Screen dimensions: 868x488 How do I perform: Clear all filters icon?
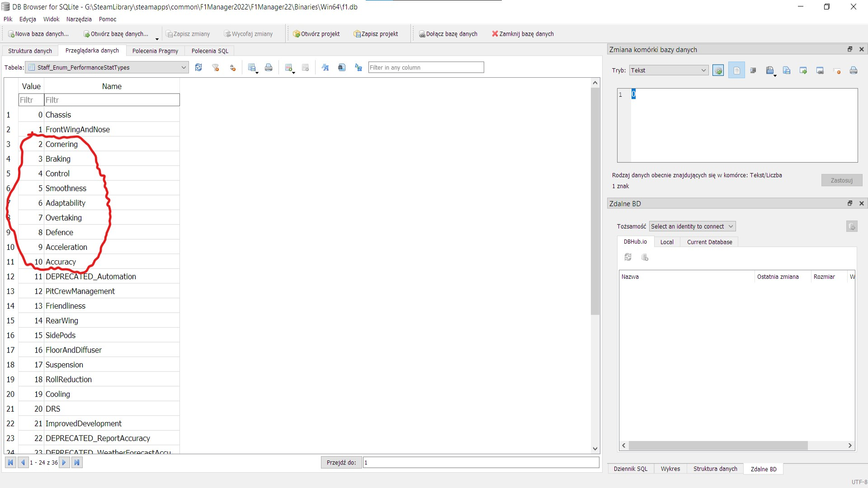(216, 68)
